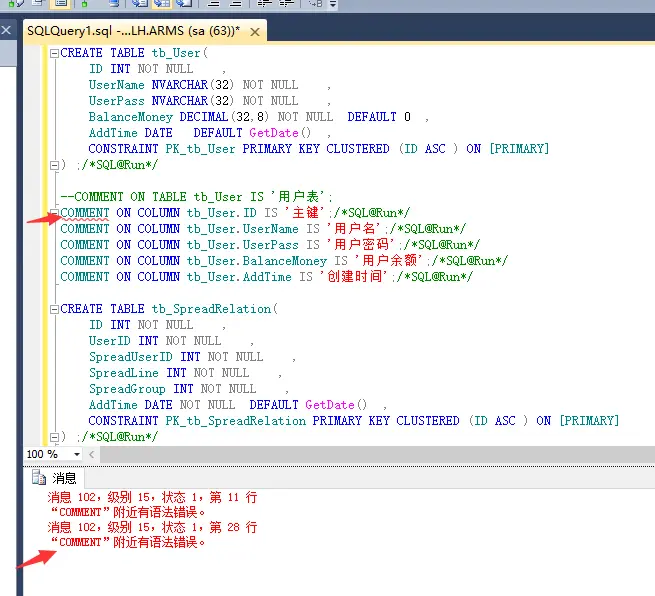The height and width of the screenshot is (596, 655).
Task: Click Results to File toolbar icon
Action: pyautogui.click(x=184, y=3)
